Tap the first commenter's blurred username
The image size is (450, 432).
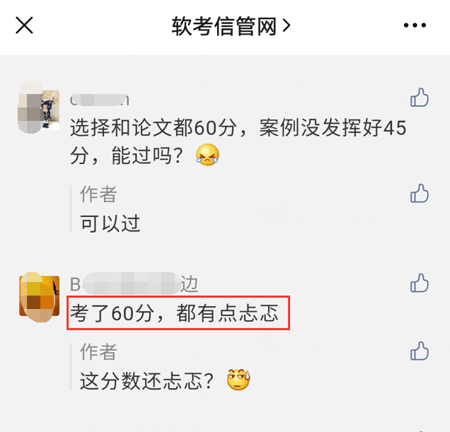point(100,100)
